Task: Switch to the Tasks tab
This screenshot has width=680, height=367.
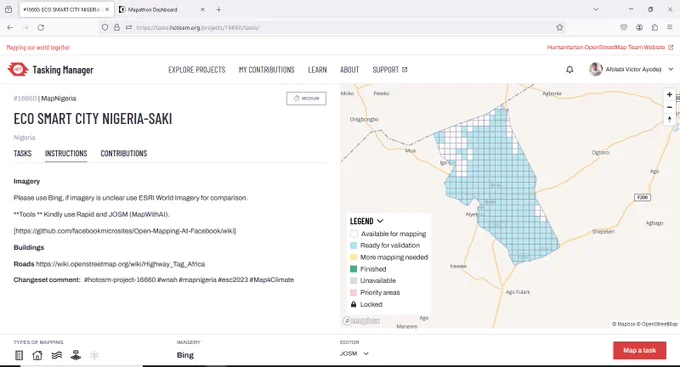Action: pyautogui.click(x=23, y=153)
